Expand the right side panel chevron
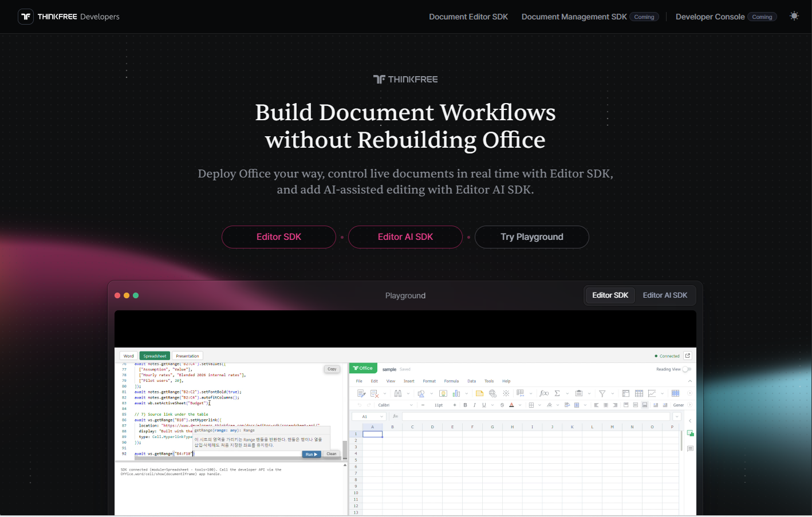 click(x=690, y=421)
